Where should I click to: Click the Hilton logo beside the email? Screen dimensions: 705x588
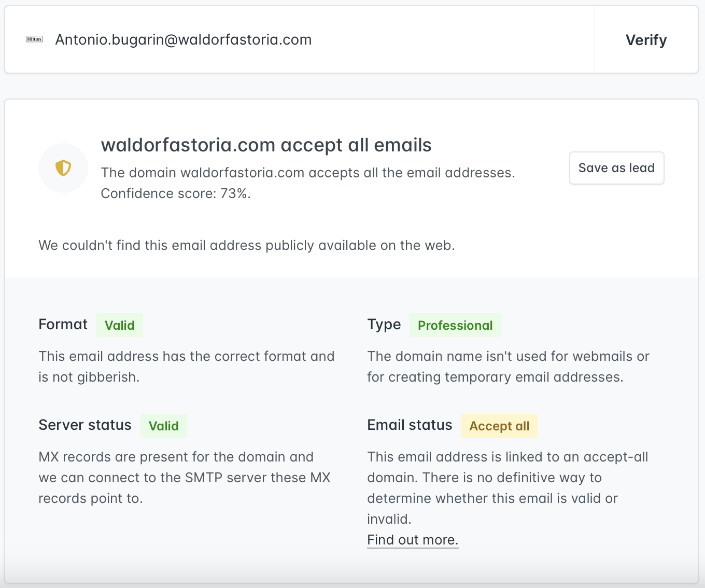click(34, 39)
